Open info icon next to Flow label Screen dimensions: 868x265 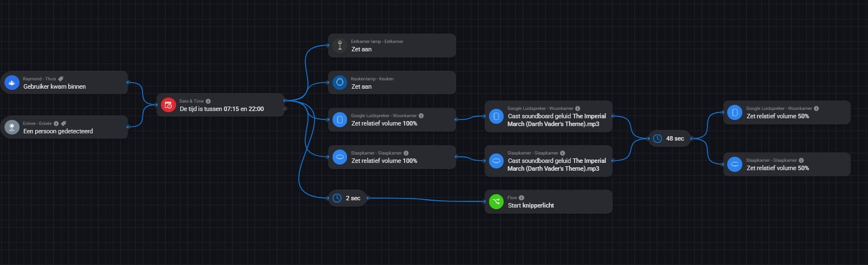click(521, 197)
